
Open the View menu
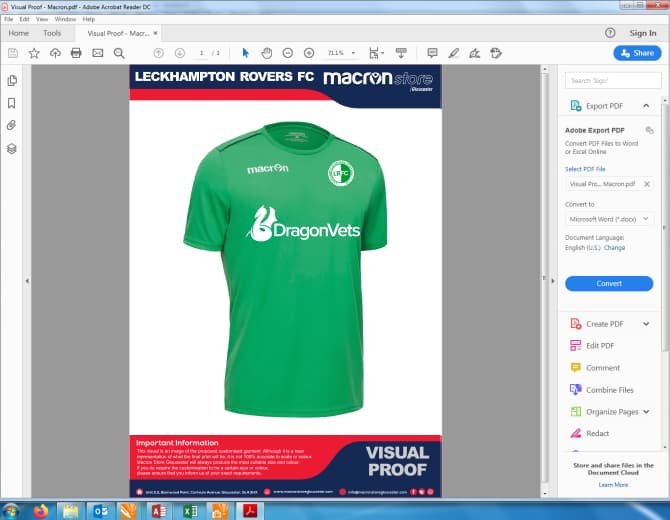click(x=42, y=19)
